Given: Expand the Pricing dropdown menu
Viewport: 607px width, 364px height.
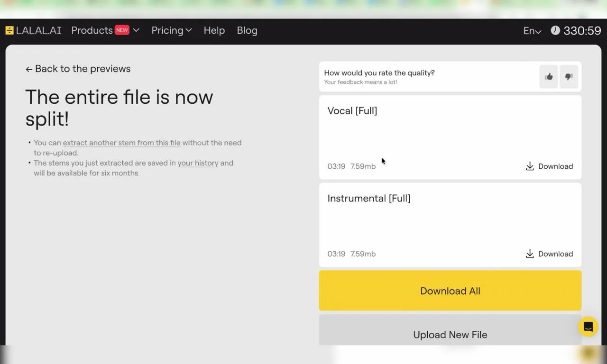Looking at the screenshot, I should 172,30.
